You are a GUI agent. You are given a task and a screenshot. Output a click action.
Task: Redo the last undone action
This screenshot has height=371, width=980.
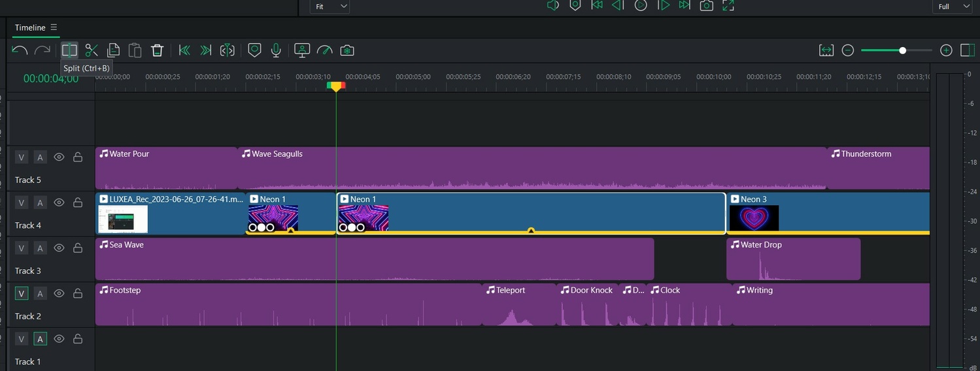42,50
